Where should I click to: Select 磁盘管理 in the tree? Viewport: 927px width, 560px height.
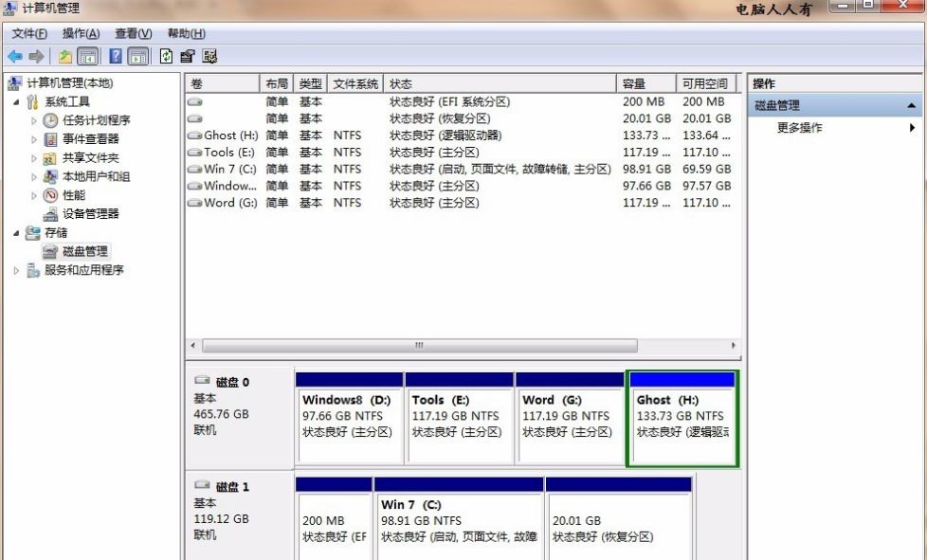85,252
